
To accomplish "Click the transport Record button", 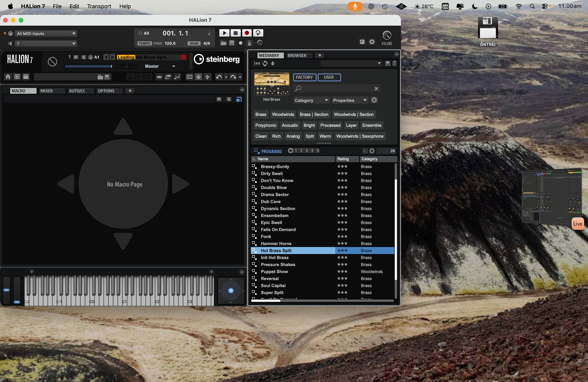I will [247, 33].
